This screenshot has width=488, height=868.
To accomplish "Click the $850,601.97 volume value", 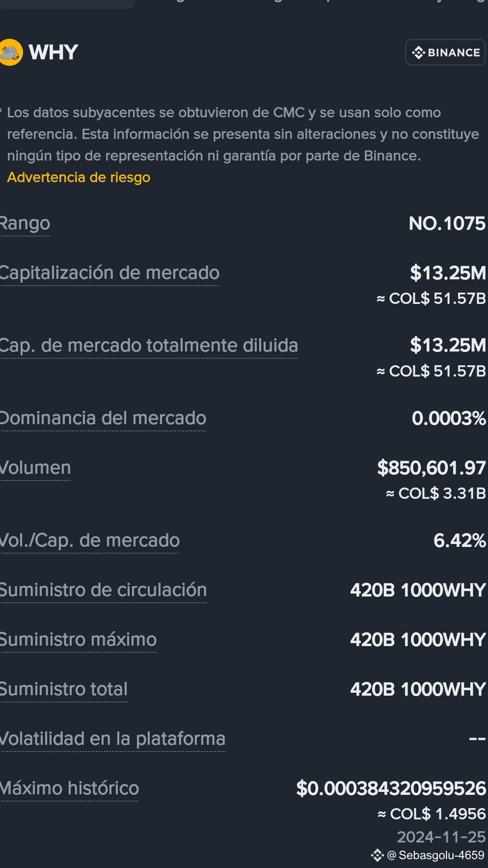I will click(x=432, y=468).
